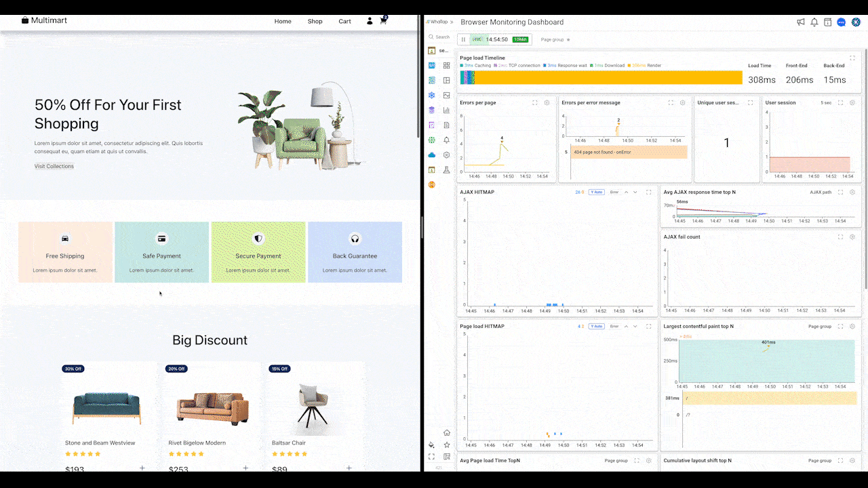The height and width of the screenshot is (488, 868).
Task: Open the lab flask sidebar icon
Action: [x=446, y=169]
